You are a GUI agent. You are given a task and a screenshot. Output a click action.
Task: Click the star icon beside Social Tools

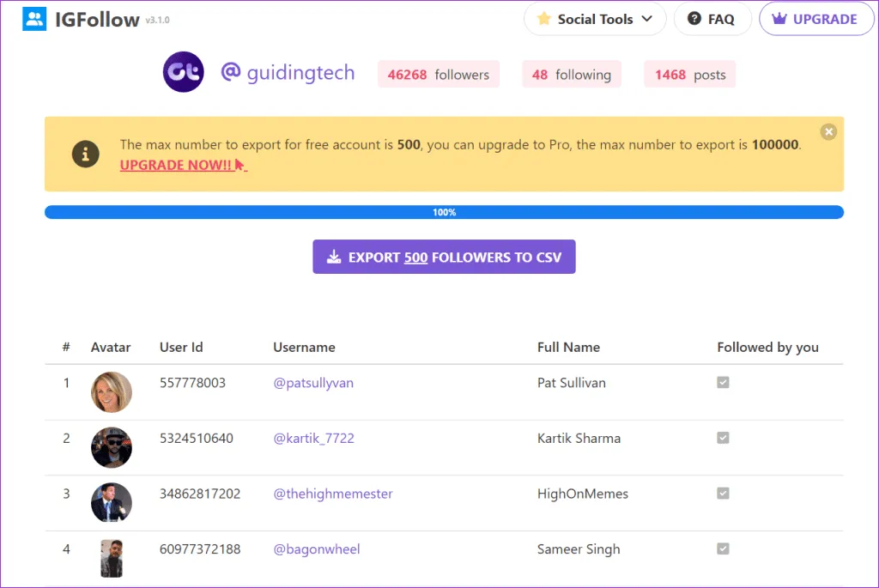point(543,19)
